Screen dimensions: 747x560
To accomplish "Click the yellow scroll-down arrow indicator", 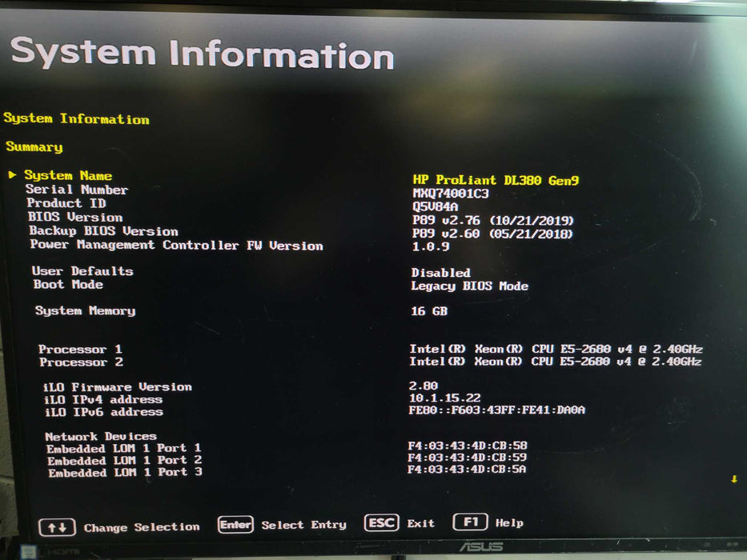I will [734, 479].
